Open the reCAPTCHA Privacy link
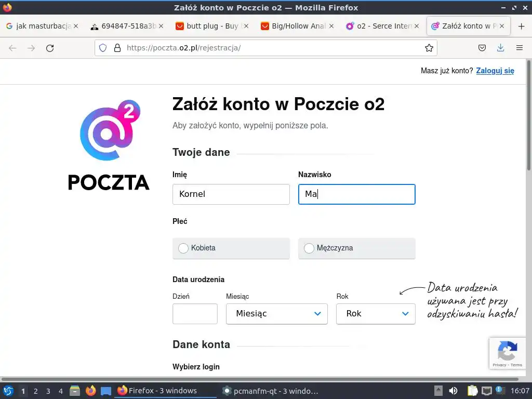532x399 pixels. coord(499,365)
